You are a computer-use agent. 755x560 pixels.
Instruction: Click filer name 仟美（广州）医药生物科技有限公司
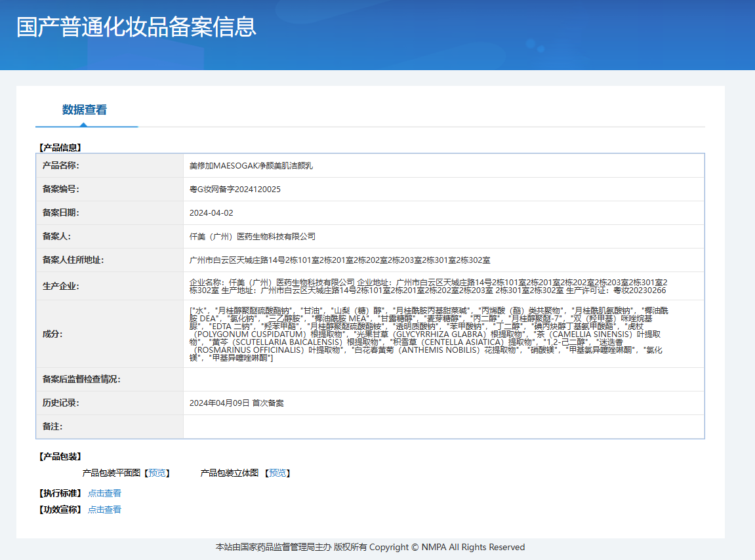tap(253, 237)
